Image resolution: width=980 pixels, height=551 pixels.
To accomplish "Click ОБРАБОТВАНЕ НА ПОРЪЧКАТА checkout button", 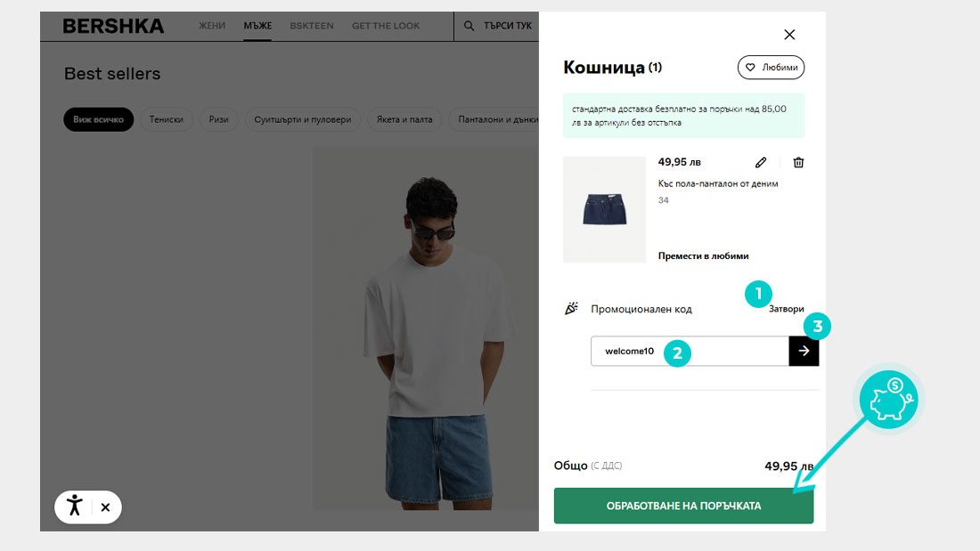I will coord(683,506).
